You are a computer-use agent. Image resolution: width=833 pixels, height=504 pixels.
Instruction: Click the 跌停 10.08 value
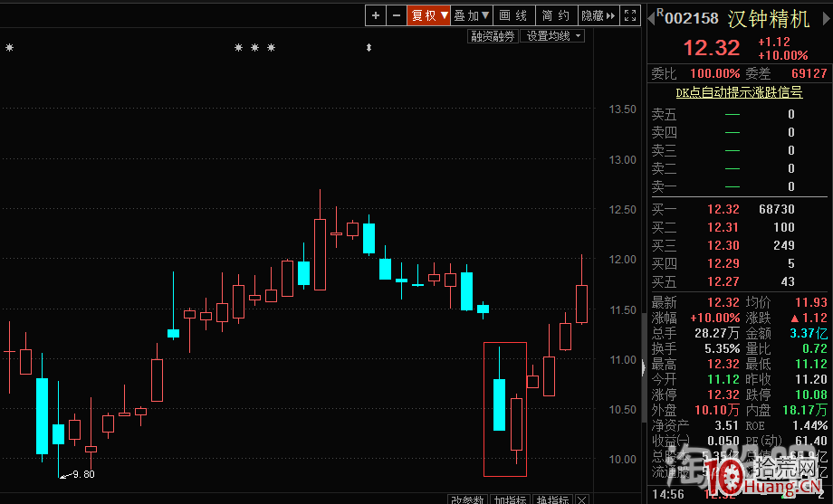811,395
